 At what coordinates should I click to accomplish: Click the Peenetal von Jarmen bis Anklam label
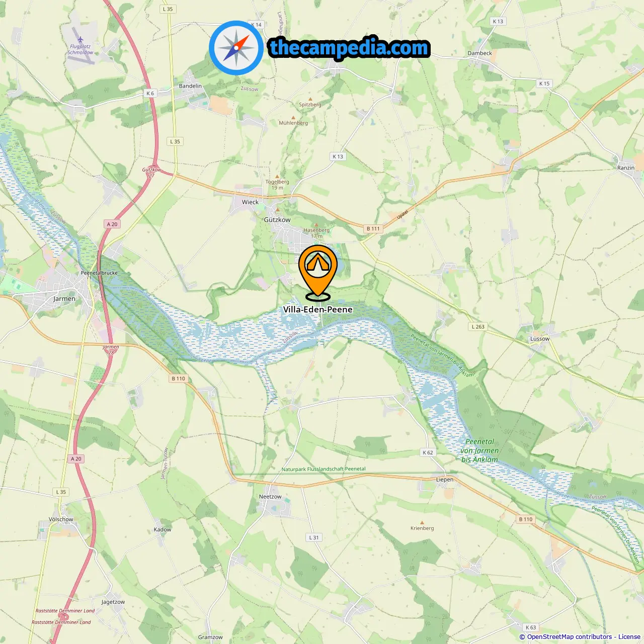point(479,450)
